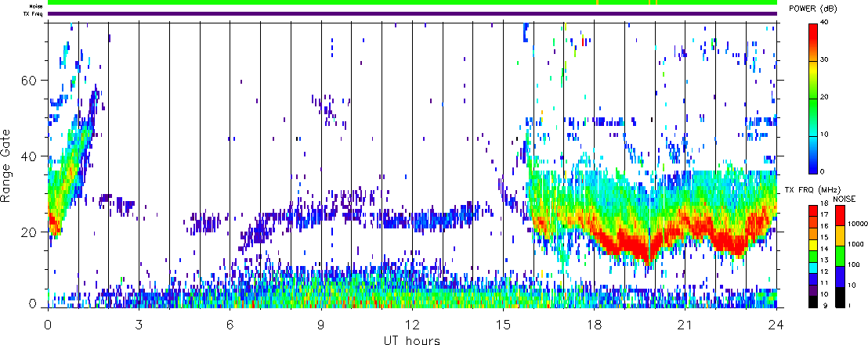Click the 1 label on NOISE legend
Screen dimensions: 868x345
849,305
